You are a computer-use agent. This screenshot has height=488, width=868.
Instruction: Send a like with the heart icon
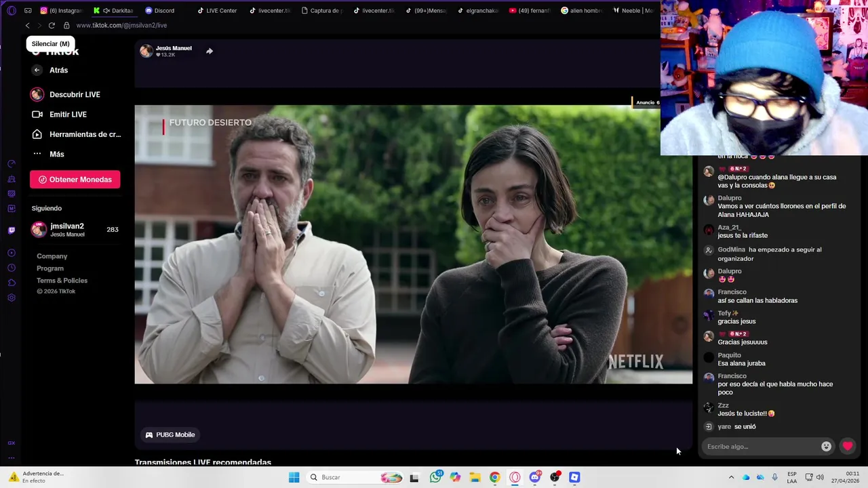pos(848,446)
